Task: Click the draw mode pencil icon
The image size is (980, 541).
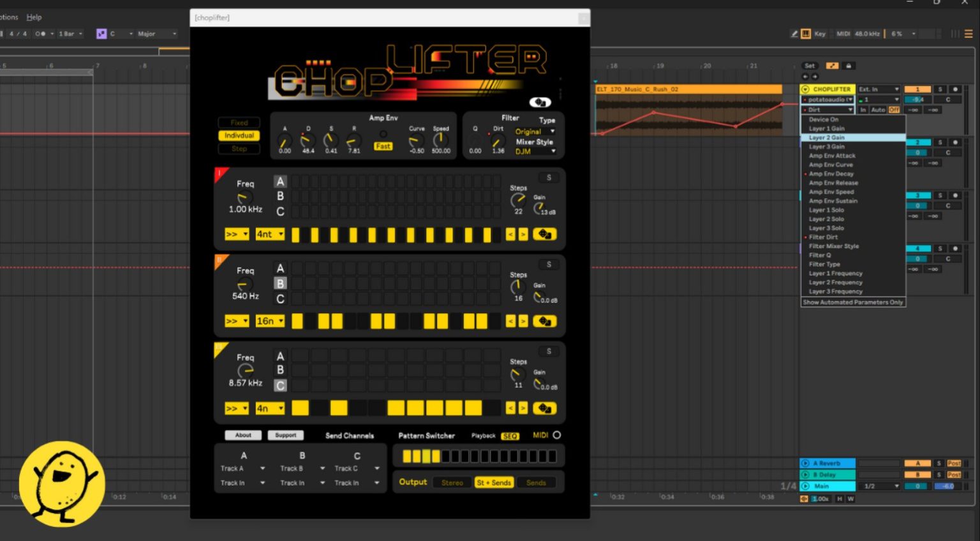Action: (794, 34)
